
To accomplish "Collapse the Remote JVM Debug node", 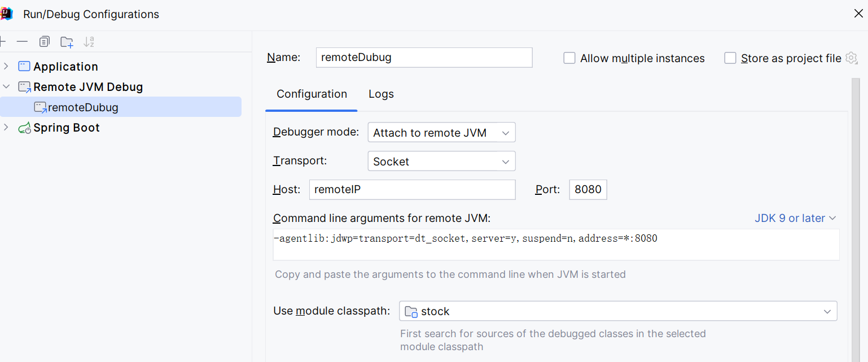I will pos(6,87).
